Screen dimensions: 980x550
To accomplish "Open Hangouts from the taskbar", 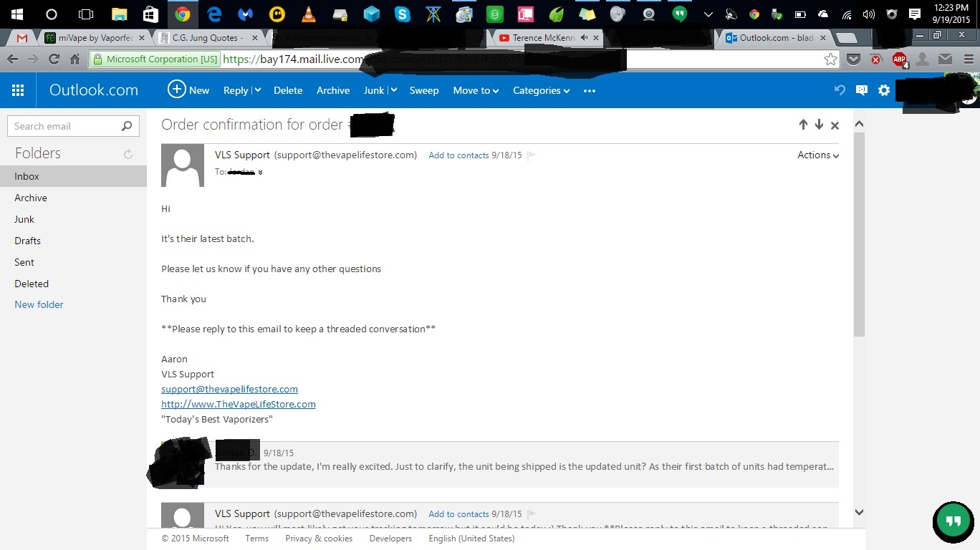I will 680,14.
